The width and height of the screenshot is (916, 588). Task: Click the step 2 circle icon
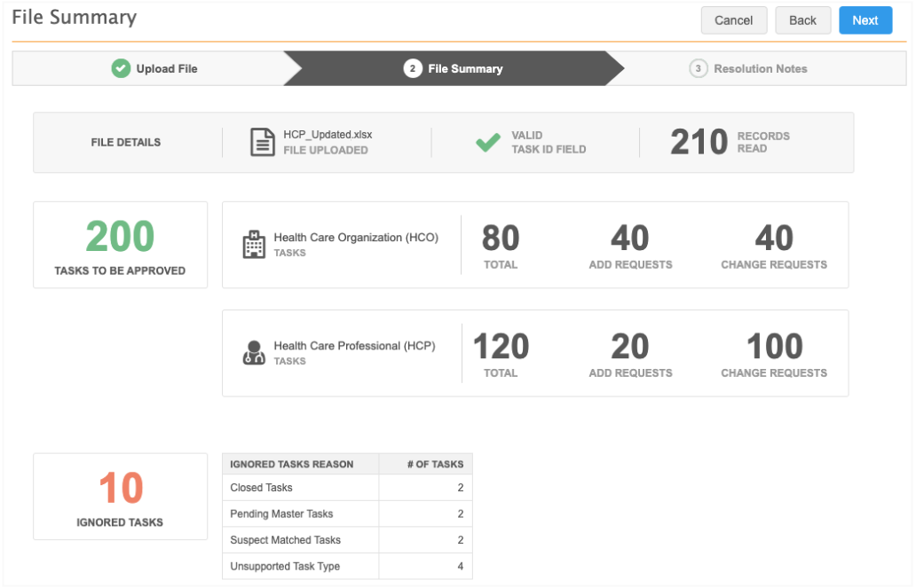412,68
